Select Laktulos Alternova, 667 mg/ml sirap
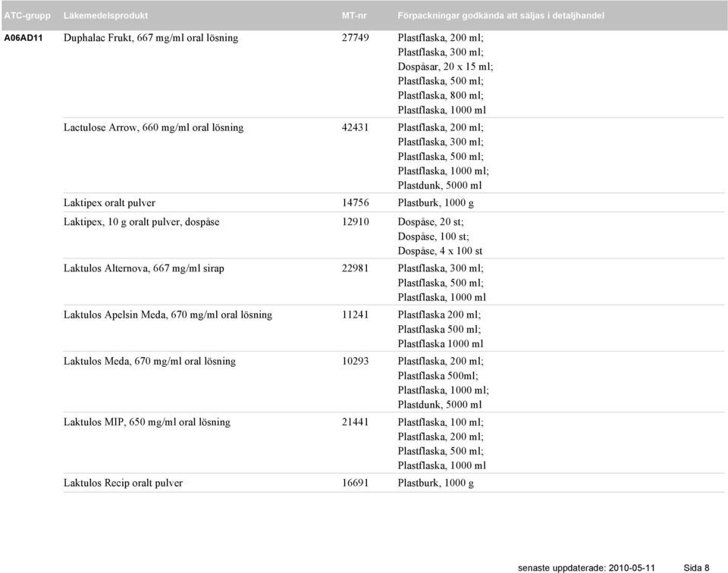 144,268
